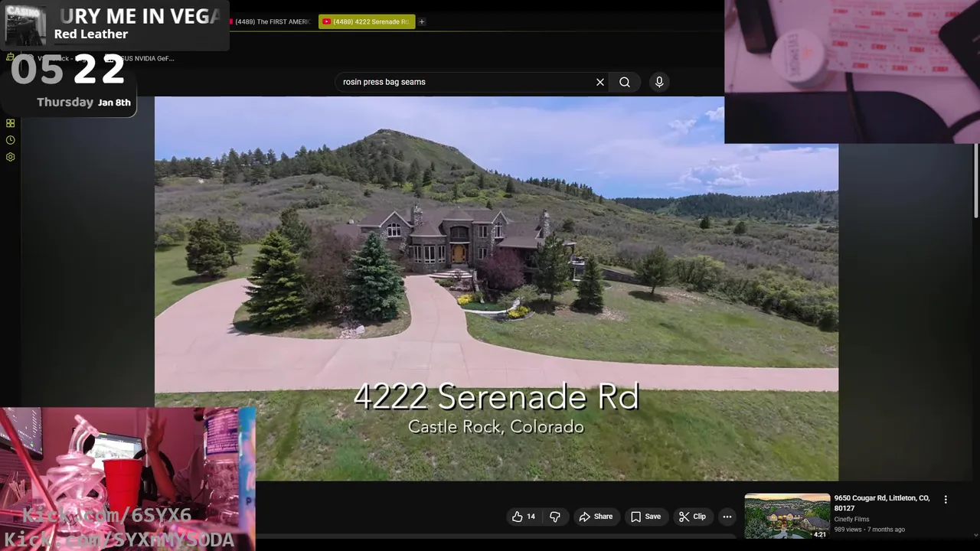This screenshot has width=980, height=551.
Task: Click the clock widget showing Thursday Jan 8th
Action: point(69,84)
